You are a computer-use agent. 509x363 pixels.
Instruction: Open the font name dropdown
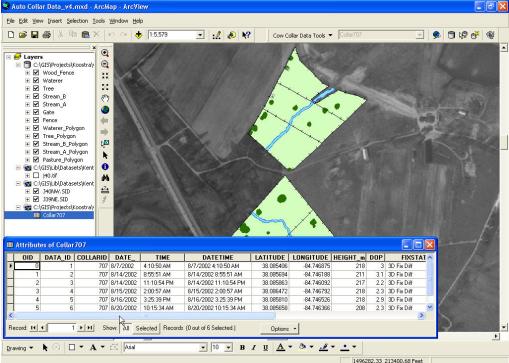click(x=203, y=348)
